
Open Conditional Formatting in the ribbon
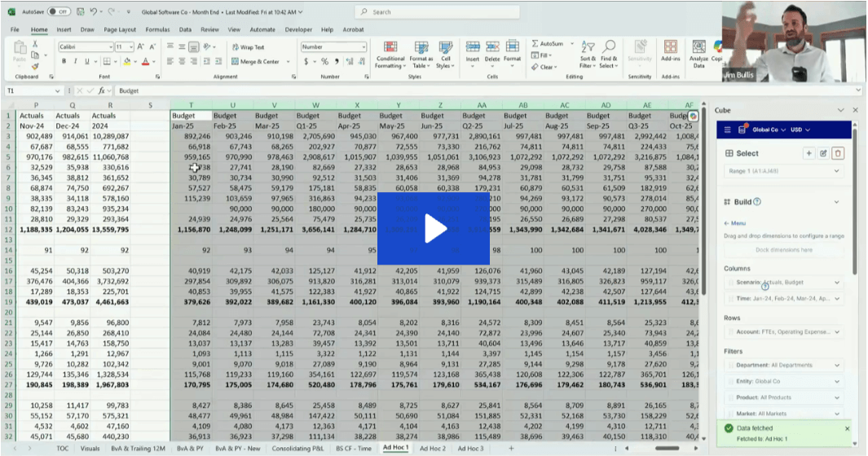[x=390, y=54]
